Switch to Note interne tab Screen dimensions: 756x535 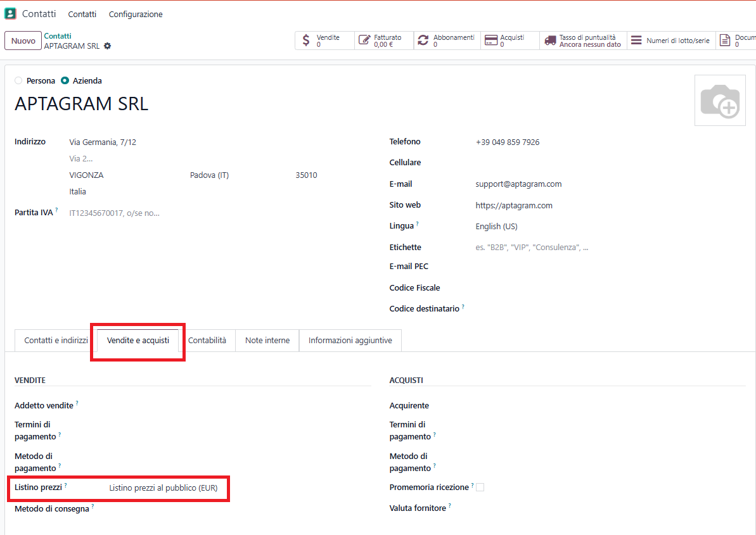(267, 341)
